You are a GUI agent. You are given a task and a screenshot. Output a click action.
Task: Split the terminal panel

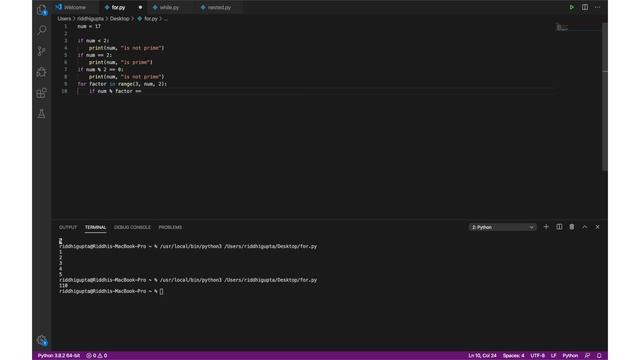(x=559, y=227)
